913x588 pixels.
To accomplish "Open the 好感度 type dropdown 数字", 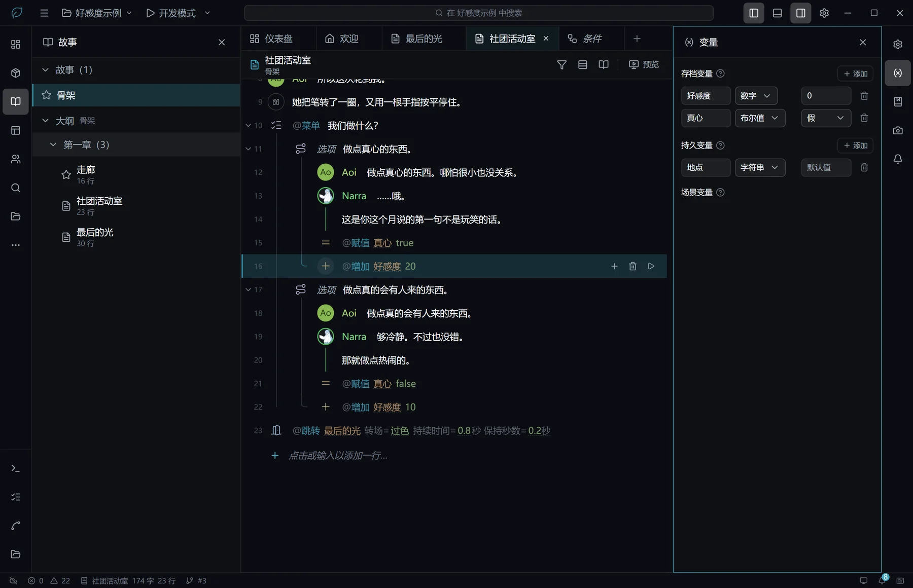I will click(756, 96).
